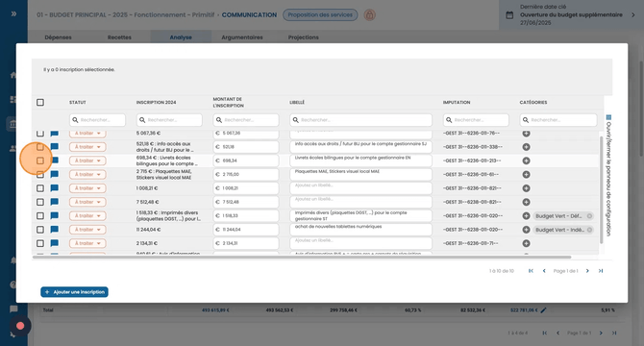Check the 521,18 € inscription row
This screenshot has width=644, height=346.
pyautogui.click(x=40, y=147)
